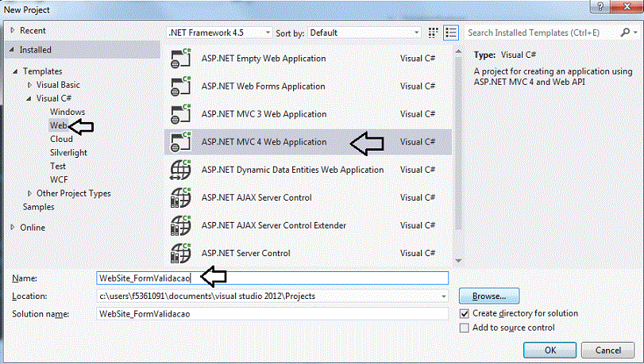Click the ASP.NET Empty Web Application template icon
This screenshot has height=364, width=644.
point(181,58)
